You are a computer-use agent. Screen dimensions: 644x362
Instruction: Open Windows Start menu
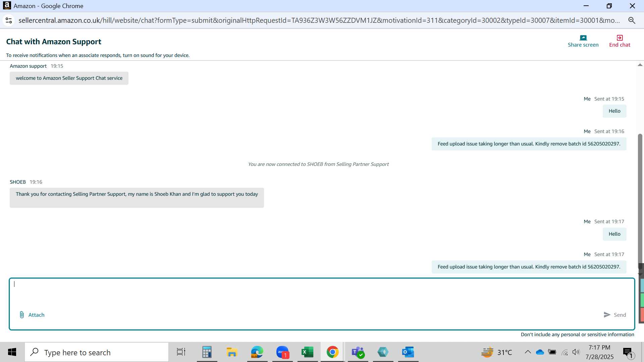click(12, 352)
